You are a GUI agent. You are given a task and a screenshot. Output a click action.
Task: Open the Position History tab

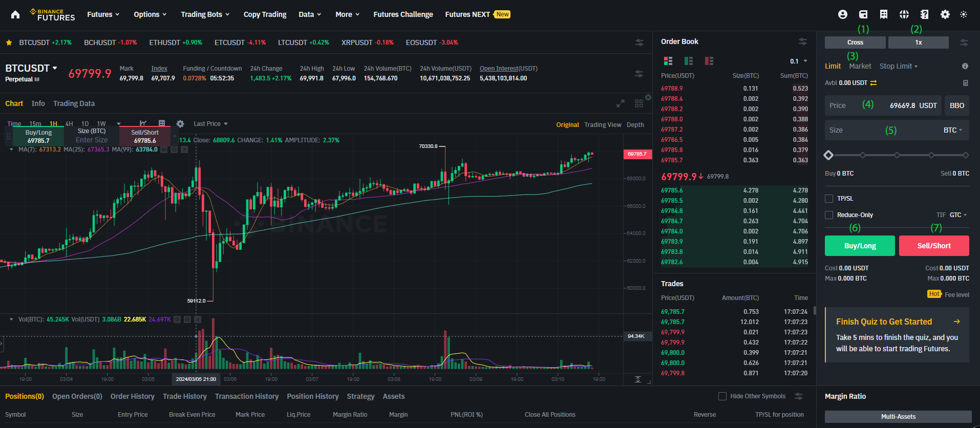pyautogui.click(x=313, y=396)
